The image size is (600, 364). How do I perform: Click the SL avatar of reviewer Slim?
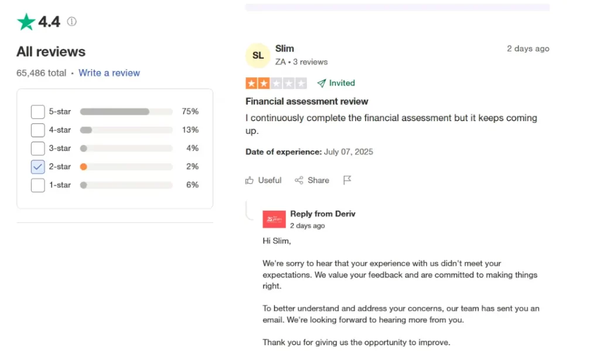point(258,56)
